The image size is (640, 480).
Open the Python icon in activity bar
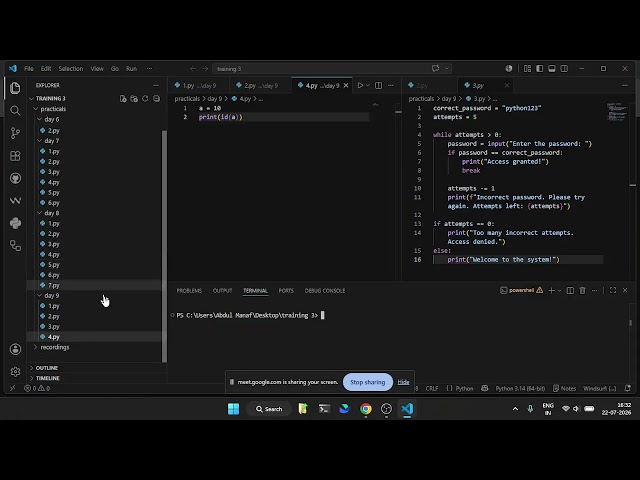(15, 223)
